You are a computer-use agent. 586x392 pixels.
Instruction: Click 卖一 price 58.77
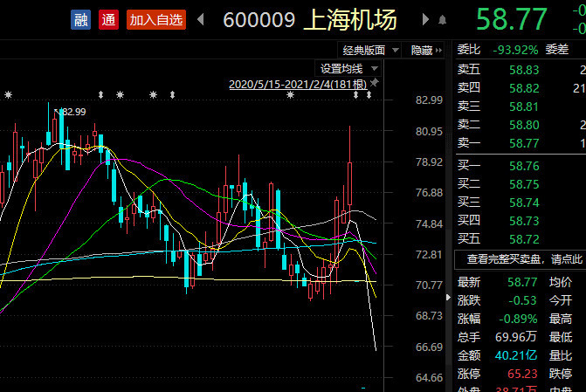point(524,143)
